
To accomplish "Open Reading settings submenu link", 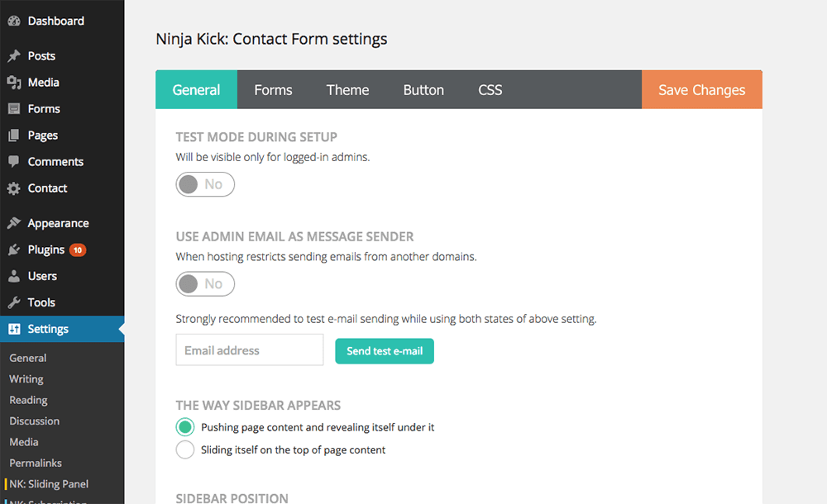I will [x=28, y=400].
